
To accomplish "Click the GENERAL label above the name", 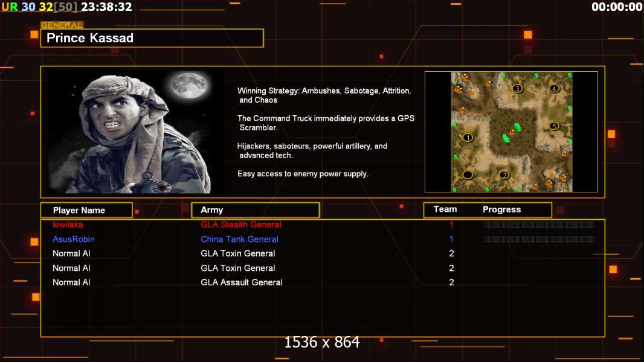I will click(x=62, y=25).
